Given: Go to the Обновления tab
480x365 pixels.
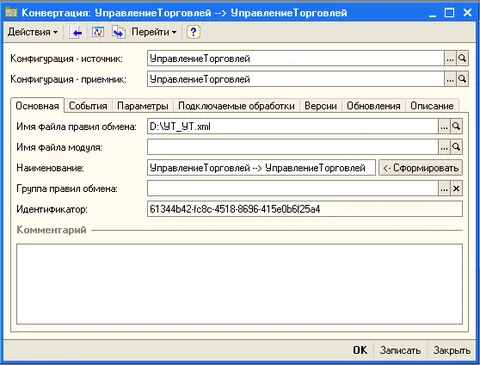Looking at the screenshot, I should (373, 106).
